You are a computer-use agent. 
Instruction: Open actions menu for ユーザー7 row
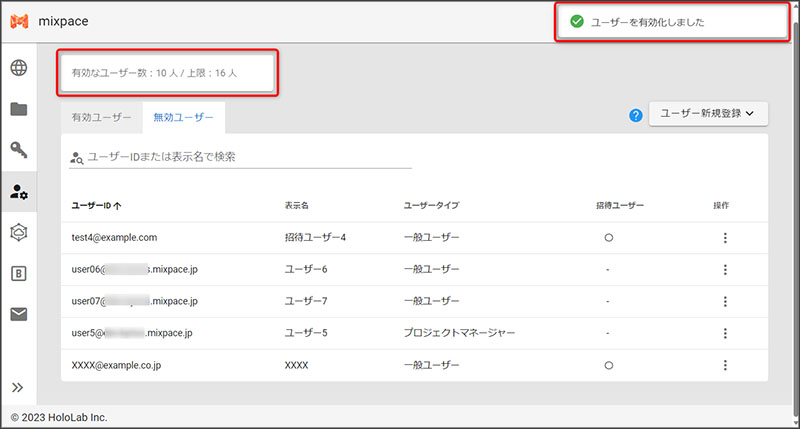click(x=724, y=301)
